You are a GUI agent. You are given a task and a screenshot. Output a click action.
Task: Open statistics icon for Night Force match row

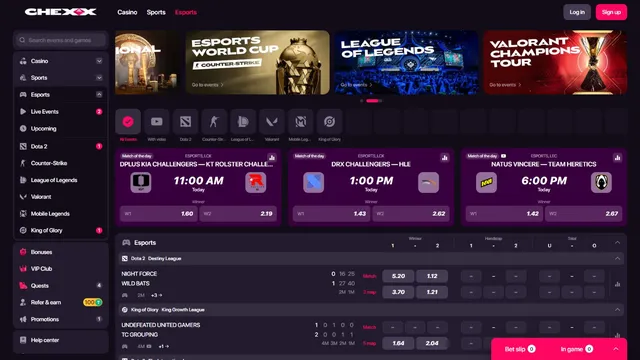(618, 284)
